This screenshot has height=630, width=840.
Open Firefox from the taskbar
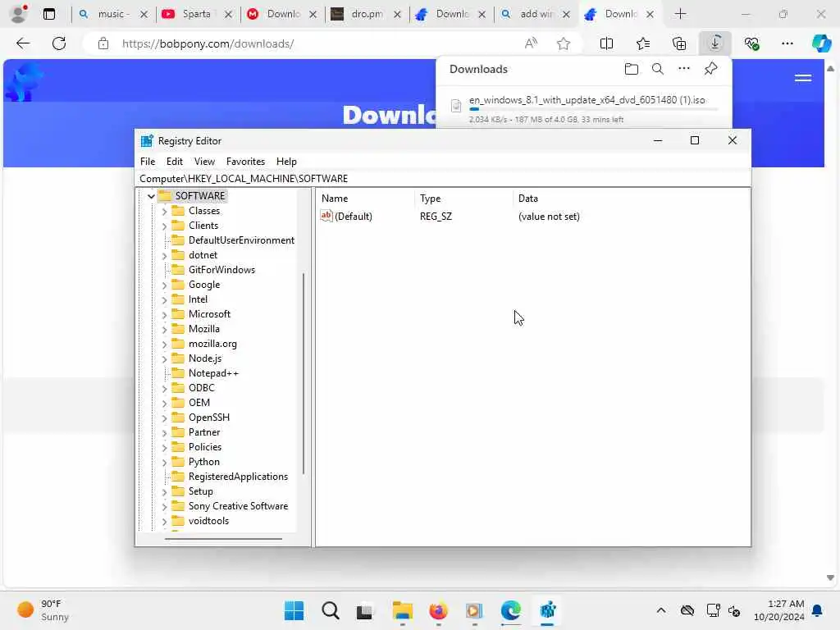point(438,610)
